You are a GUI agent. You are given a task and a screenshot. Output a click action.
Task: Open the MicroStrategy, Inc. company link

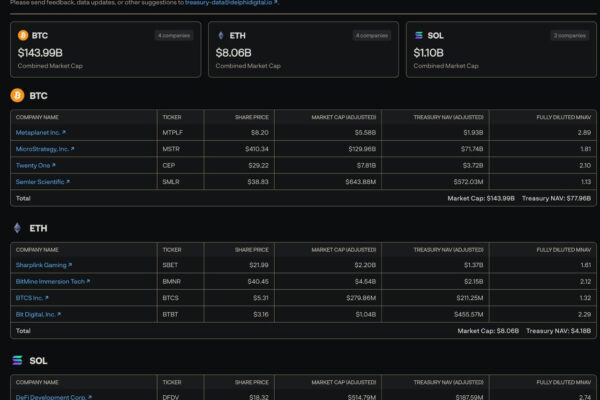pyautogui.click(x=45, y=149)
